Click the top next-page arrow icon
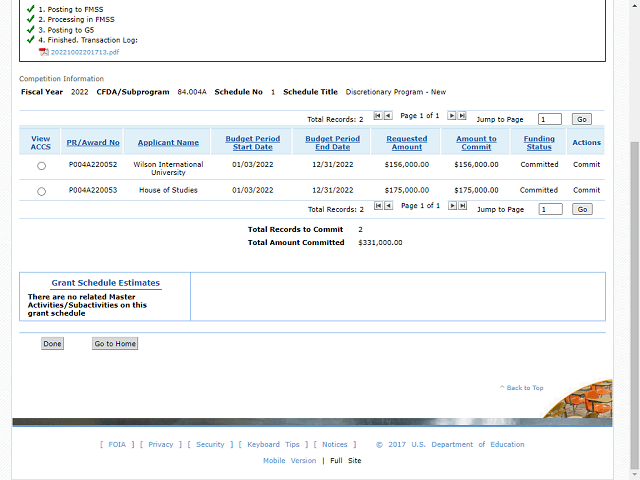Image resolution: width=640 pixels, height=480 pixels. point(452,116)
